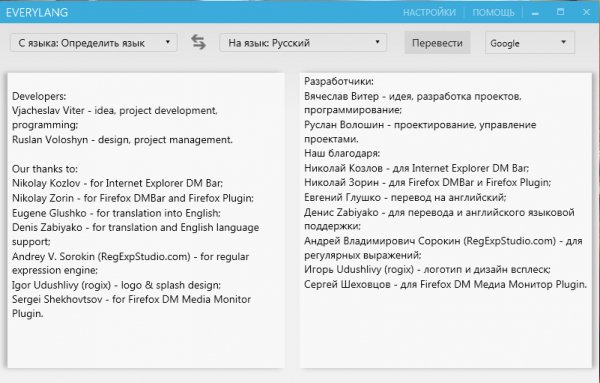Click 'Руслан Волошин - проектирование, управление' line

point(420,125)
